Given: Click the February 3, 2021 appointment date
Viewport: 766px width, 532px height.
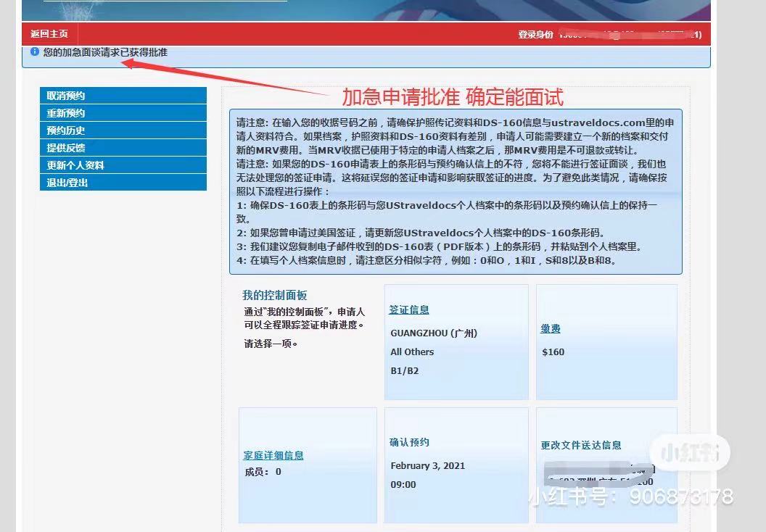Looking at the screenshot, I should (x=428, y=466).
